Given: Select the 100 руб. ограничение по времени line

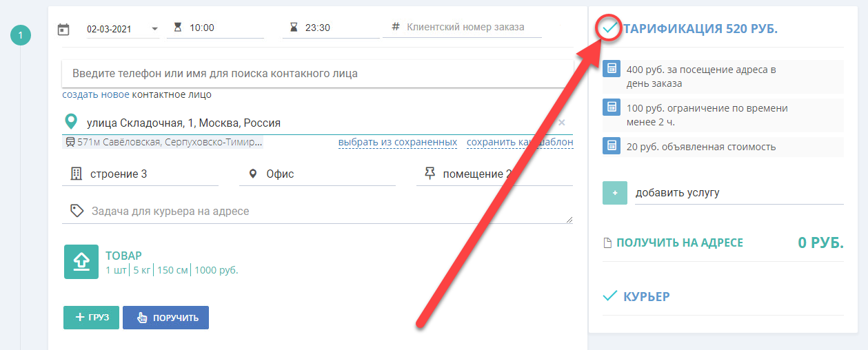Looking at the screenshot, I should [x=723, y=115].
